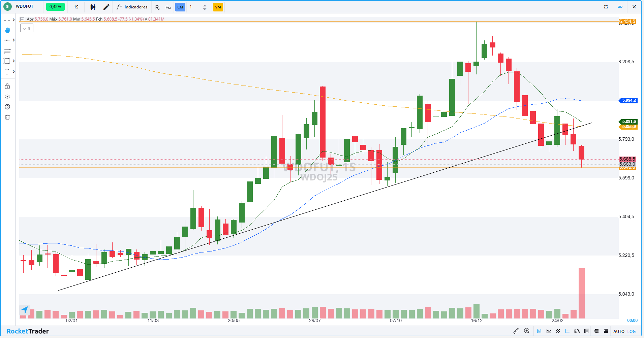Enable the AUTO scale option
This screenshot has width=644, height=338.
[619, 332]
